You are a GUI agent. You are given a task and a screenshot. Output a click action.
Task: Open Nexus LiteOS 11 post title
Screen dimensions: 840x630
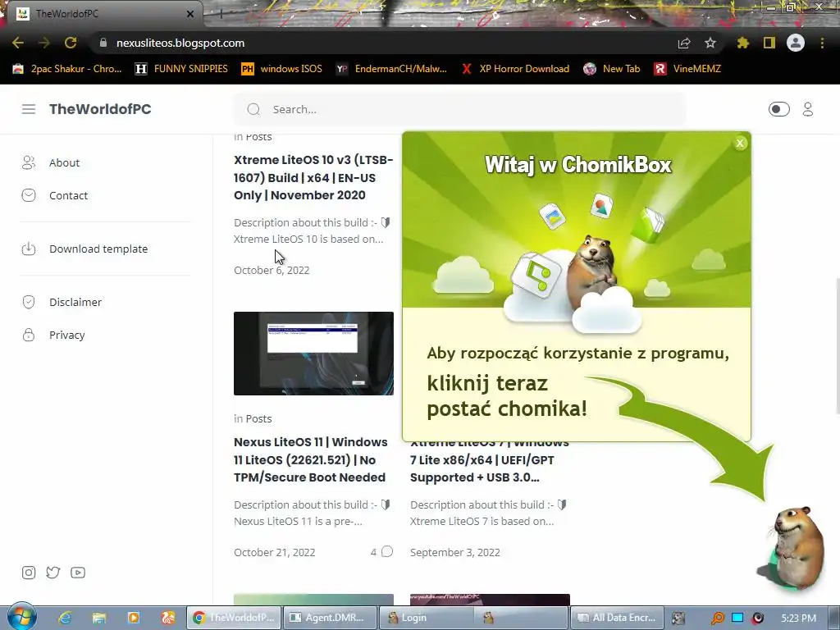click(x=310, y=459)
